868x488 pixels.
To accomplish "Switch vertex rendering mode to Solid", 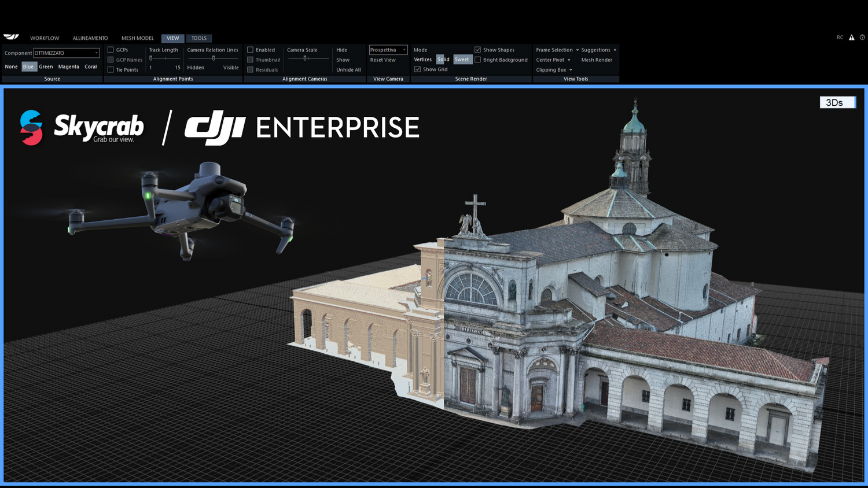I will [443, 59].
